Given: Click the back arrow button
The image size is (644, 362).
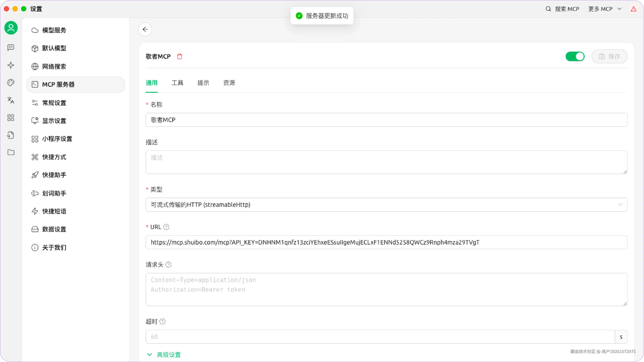Looking at the screenshot, I should (145, 29).
